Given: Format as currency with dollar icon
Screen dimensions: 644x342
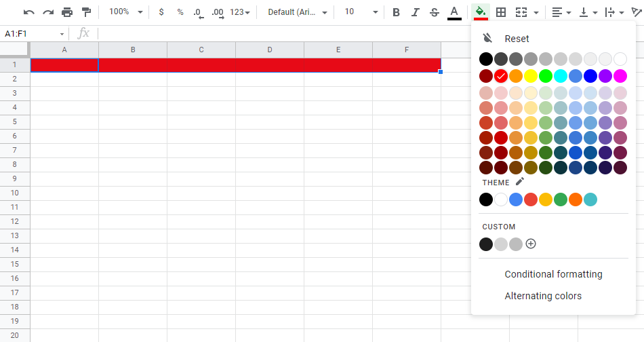Looking at the screenshot, I should (x=161, y=12).
